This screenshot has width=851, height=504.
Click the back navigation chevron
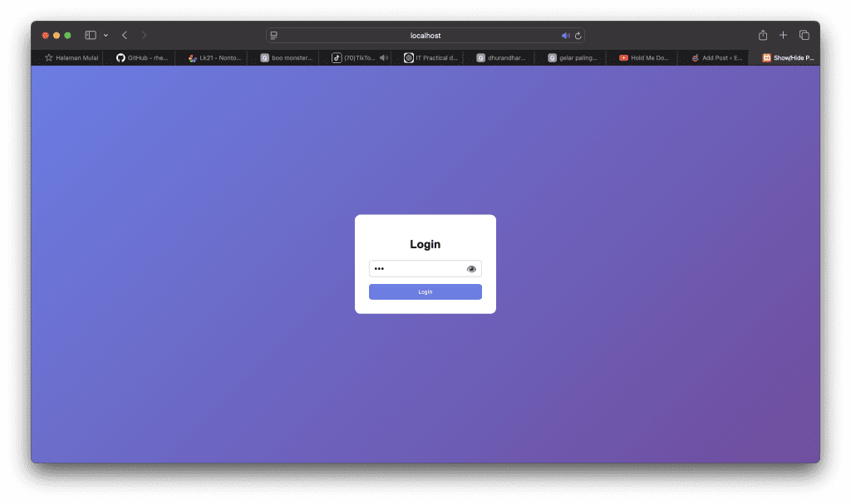tap(124, 35)
